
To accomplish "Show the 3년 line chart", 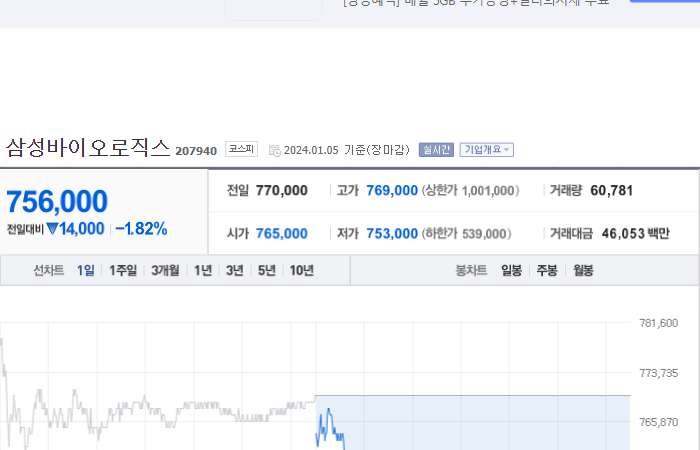I will point(235,270).
